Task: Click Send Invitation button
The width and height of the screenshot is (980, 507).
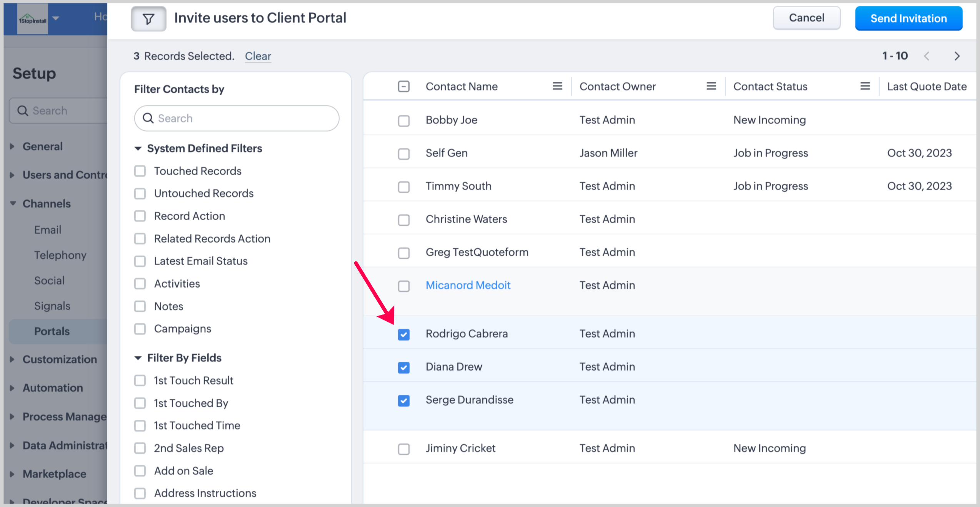Action: (908, 18)
